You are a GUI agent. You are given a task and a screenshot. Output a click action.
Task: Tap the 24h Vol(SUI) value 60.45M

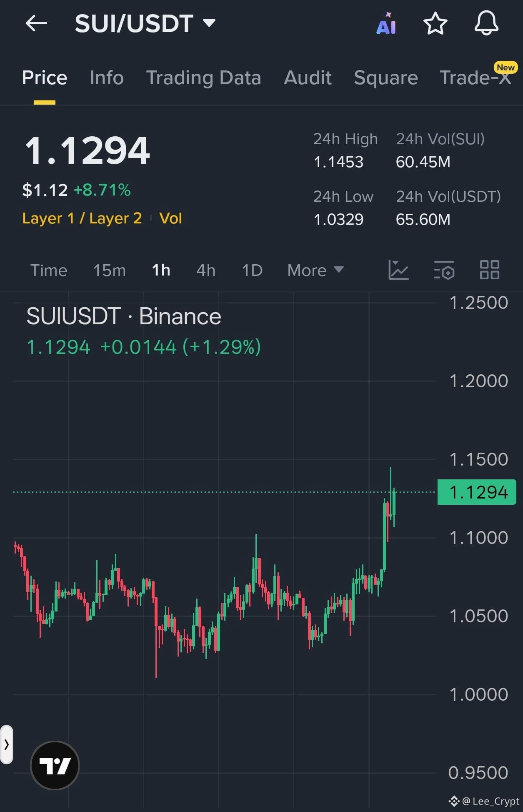click(423, 162)
